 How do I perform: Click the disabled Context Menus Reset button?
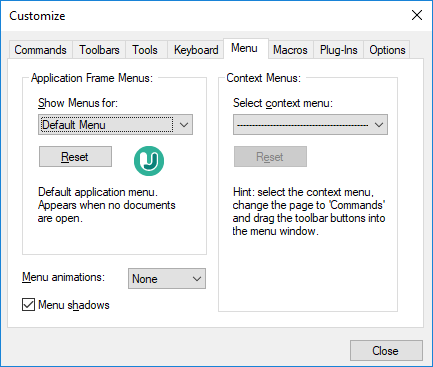pos(270,157)
